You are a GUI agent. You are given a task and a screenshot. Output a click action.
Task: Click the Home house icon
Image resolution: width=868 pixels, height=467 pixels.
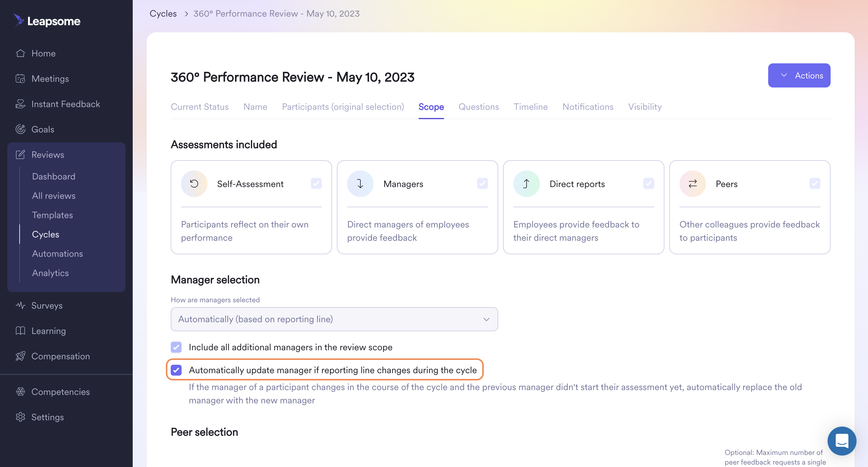(x=21, y=53)
